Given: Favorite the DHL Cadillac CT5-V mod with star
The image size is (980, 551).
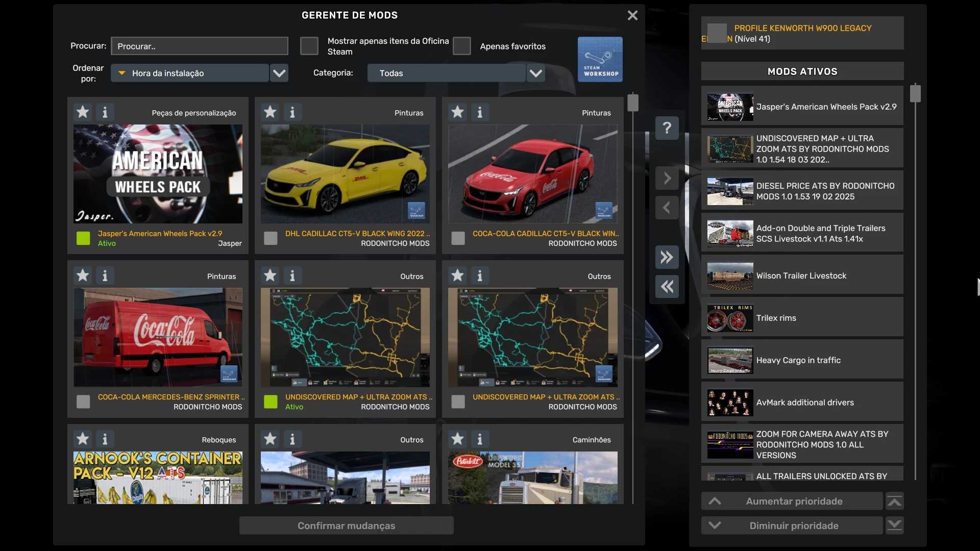Looking at the screenshot, I should [270, 112].
